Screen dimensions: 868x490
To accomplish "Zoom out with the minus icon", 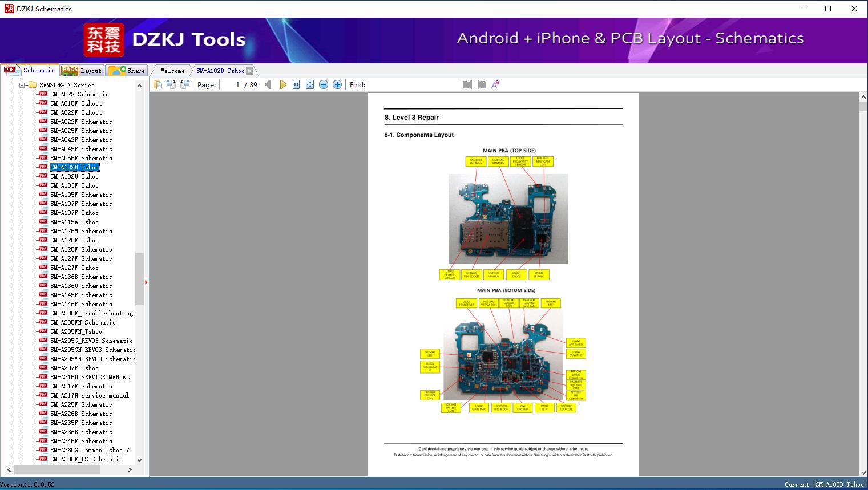I will tap(324, 84).
